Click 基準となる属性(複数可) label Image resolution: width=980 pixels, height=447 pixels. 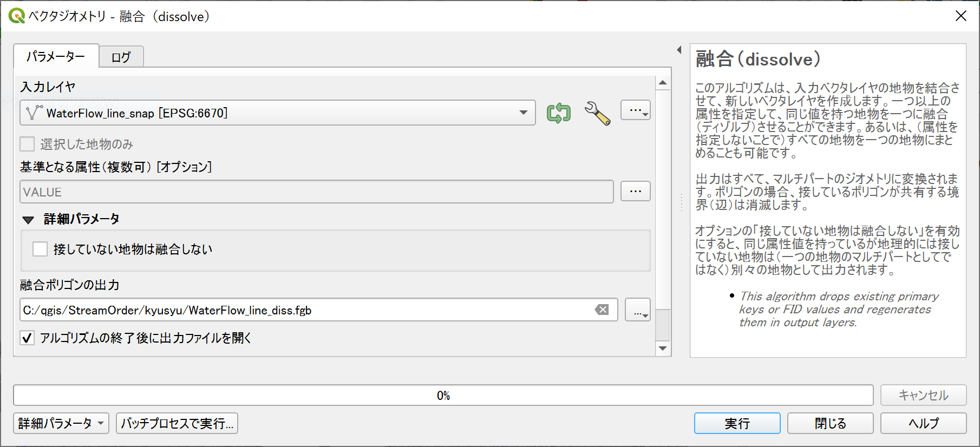[x=116, y=167]
